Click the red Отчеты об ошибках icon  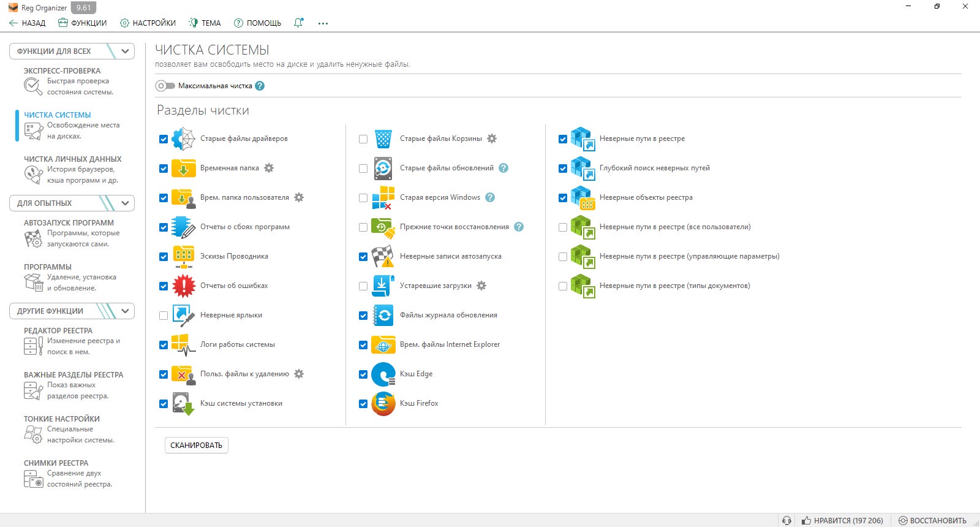[183, 286]
